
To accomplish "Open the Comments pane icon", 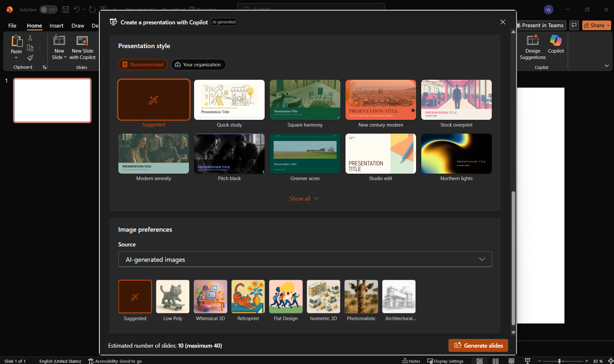I will pyautogui.click(x=574, y=25).
